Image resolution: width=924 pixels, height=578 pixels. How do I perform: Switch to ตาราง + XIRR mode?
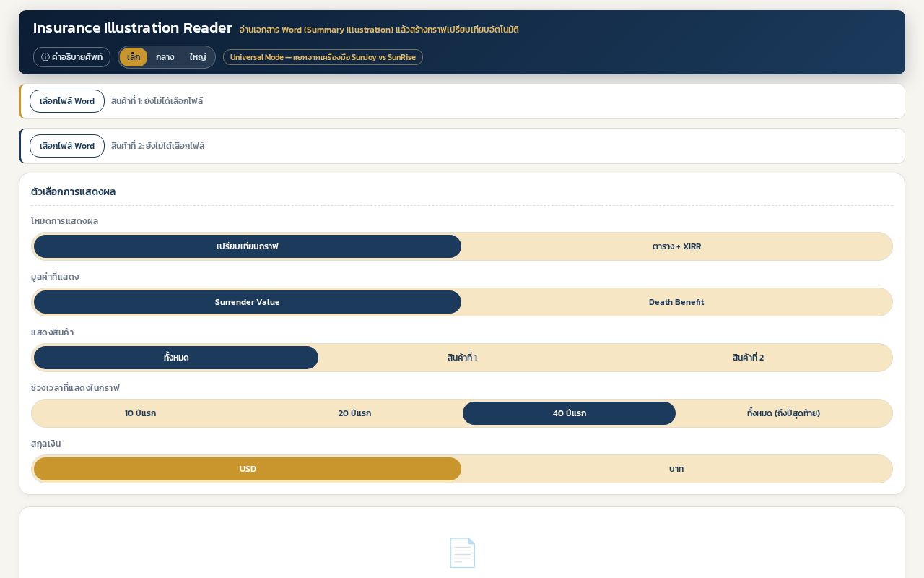[676, 246]
